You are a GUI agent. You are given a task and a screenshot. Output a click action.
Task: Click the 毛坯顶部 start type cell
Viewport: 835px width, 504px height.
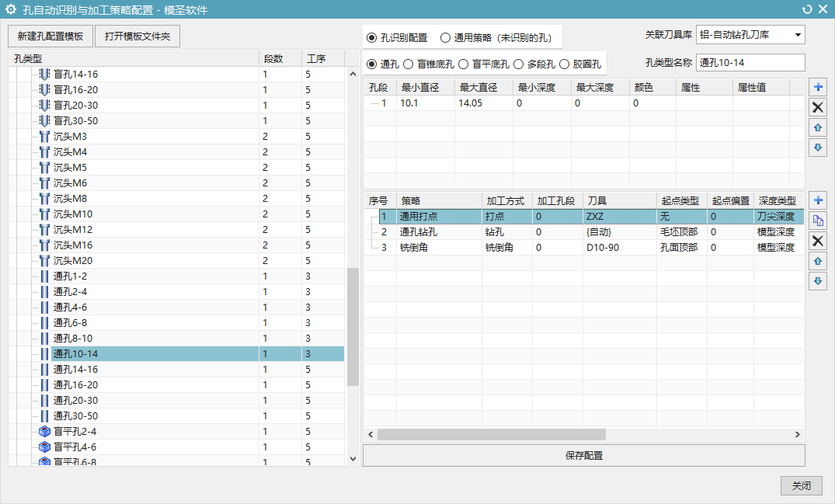[682, 232]
